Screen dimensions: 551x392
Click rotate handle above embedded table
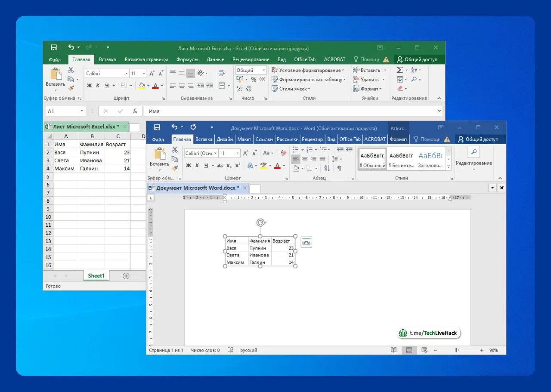click(x=260, y=222)
